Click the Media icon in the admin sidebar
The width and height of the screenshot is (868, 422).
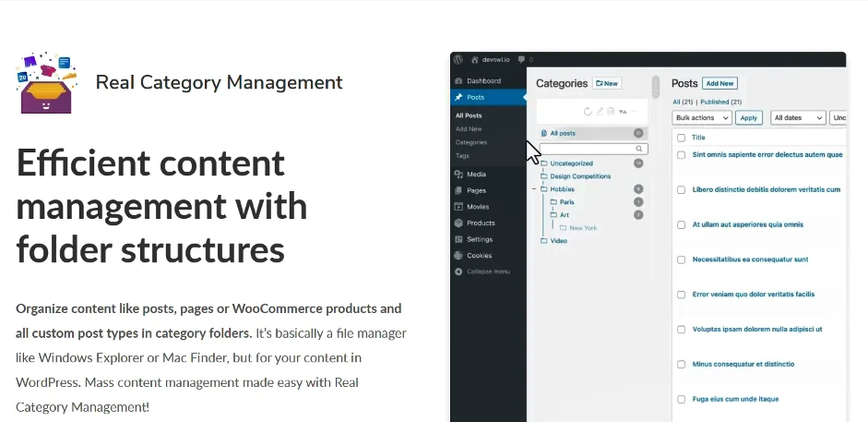click(458, 175)
